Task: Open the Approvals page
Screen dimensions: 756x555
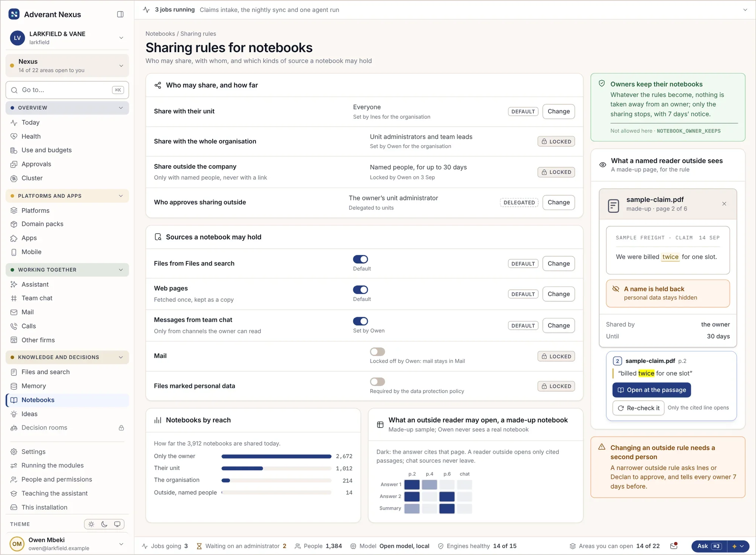Action: 67,164
